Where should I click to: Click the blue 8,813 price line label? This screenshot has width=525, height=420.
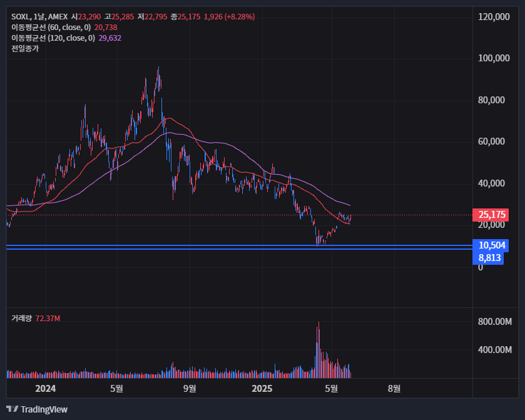488,257
